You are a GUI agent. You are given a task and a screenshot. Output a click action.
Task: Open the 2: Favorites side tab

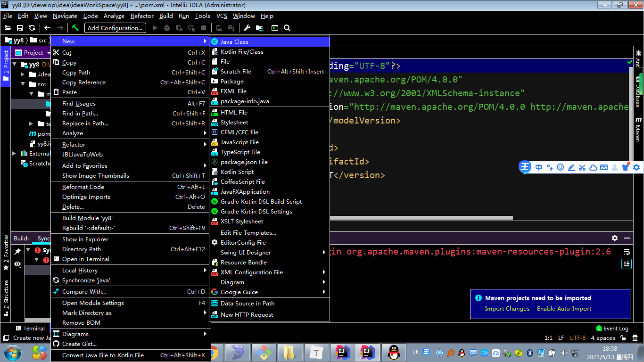6,253
